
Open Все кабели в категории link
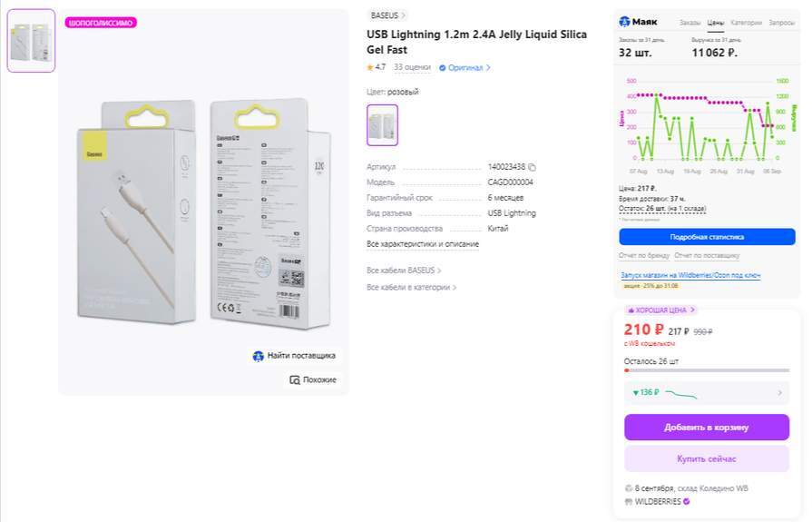(411, 287)
